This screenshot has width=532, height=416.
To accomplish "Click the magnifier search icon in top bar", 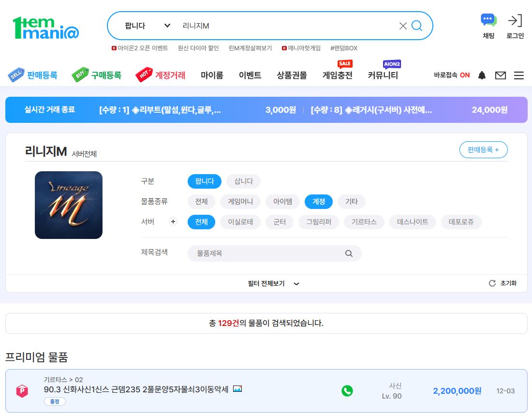I will [x=416, y=26].
